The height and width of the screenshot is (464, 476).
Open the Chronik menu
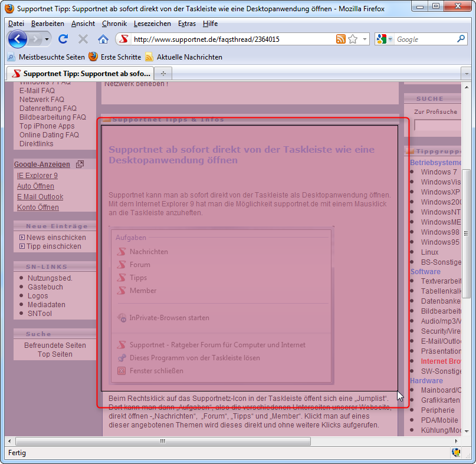point(114,24)
